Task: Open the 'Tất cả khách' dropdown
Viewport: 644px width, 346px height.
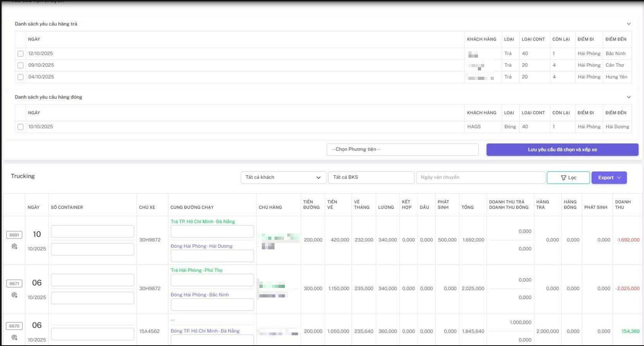Action: tap(283, 177)
